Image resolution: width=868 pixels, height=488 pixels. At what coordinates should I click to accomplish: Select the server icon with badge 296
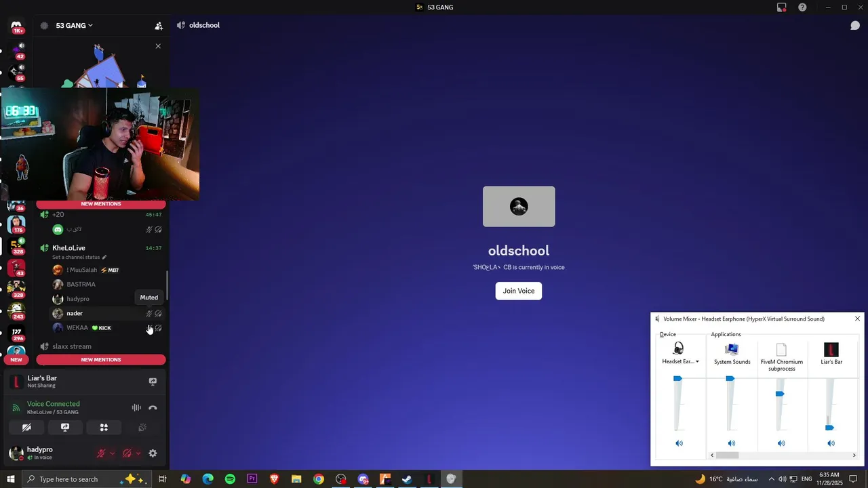tap(16, 333)
